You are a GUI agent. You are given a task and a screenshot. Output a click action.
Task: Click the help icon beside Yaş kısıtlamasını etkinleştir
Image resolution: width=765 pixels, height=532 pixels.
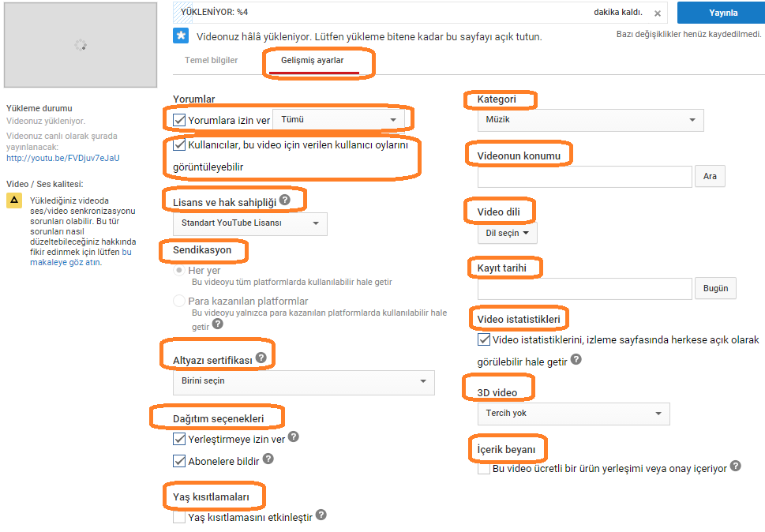tap(321, 515)
